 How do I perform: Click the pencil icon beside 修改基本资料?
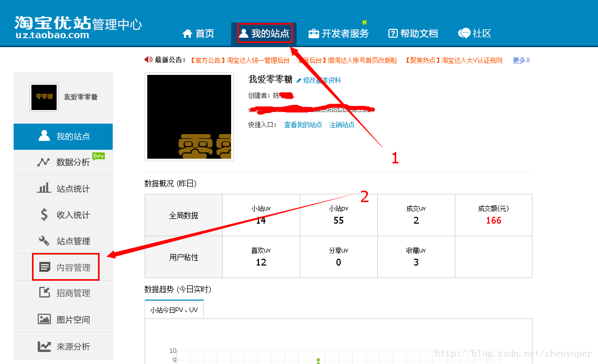click(299, 81)
